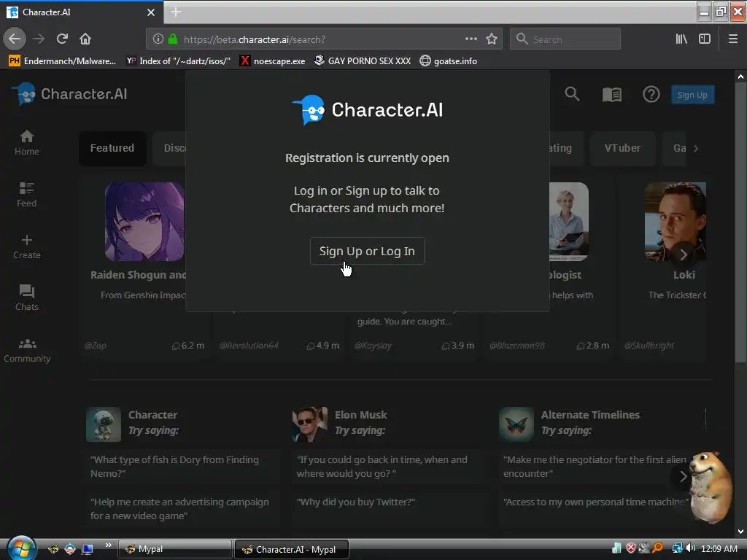Click the @Revolution64 creator name
Viewport: 747px width, 560px height.
[249, 345]
